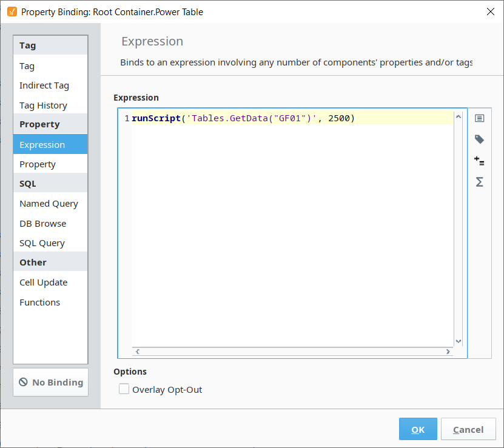Viewport: 504px width, 448px height.
Task: Click the horizontal scrollbar right arrow
Action: 448,352
